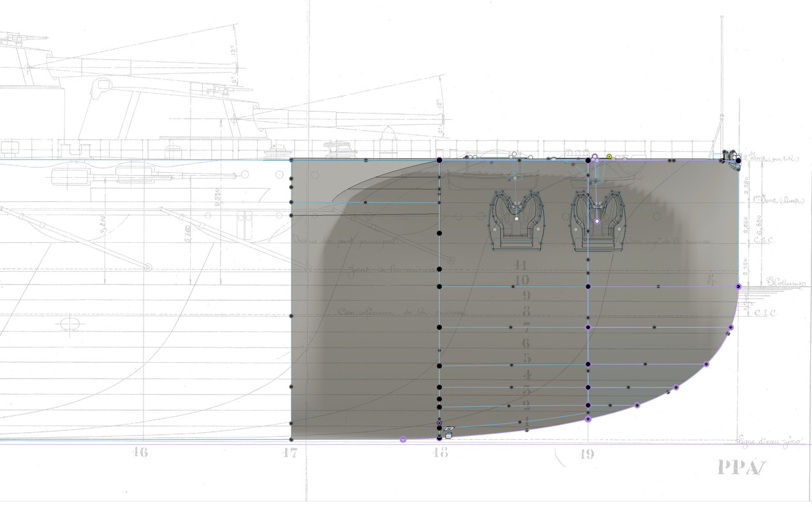Viewport: 812px width, 510px height.
Task: Select the purple ring point on frame 48 line
Action: point(439,423)
